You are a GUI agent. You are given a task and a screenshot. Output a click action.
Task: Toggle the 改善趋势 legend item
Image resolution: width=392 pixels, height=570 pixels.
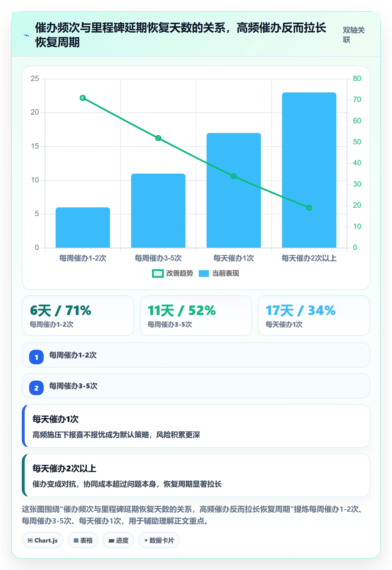pos(172,273)
